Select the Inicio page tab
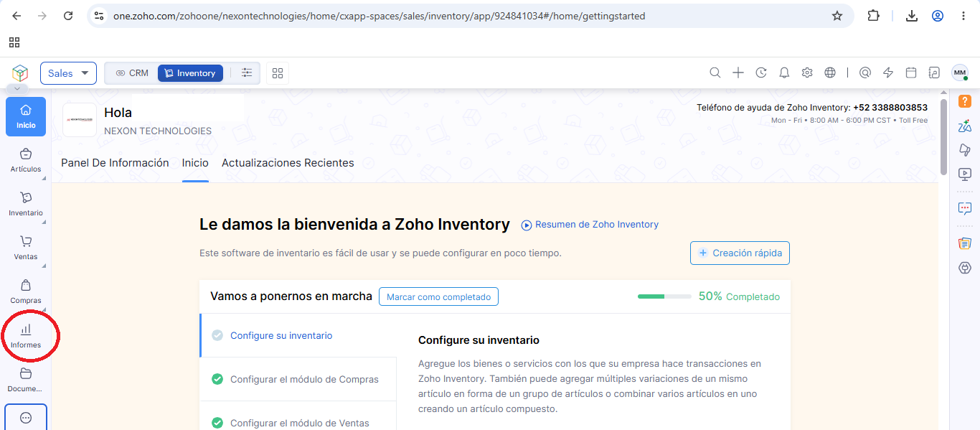 coord(195,163)
